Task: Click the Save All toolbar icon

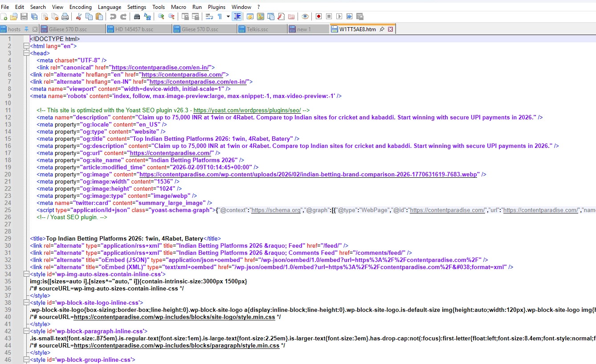Action: 34,16
